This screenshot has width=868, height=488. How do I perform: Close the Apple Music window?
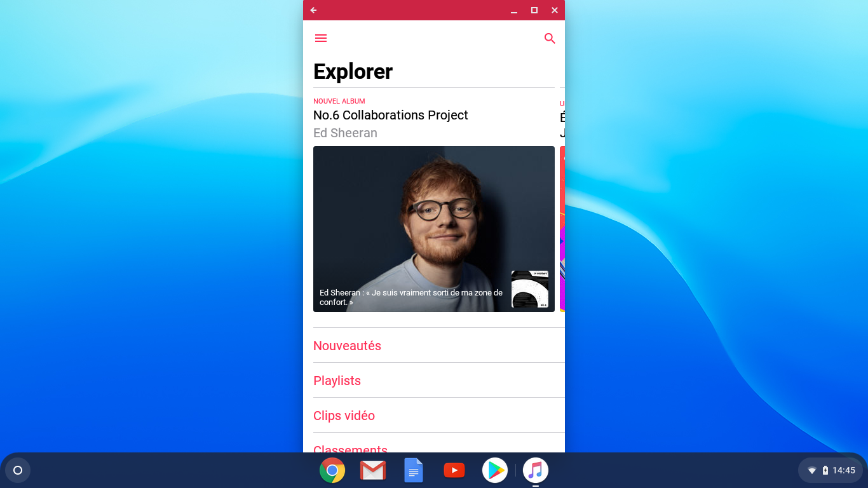tap(555, 10)
